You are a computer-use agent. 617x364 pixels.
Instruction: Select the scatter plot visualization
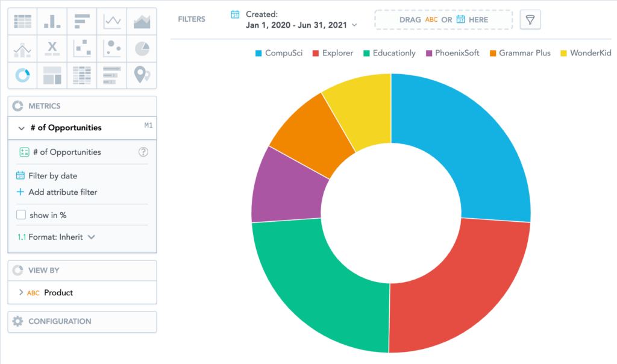pos(82,48)
